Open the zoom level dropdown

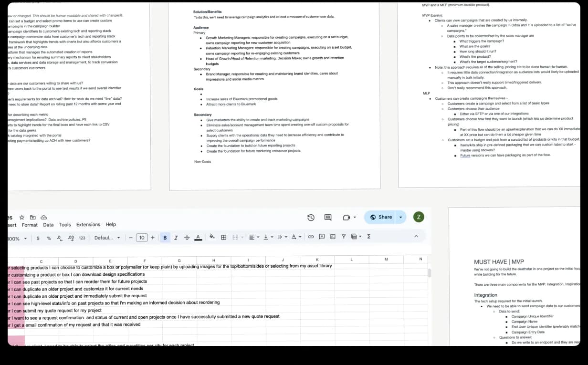coord(17,239)
